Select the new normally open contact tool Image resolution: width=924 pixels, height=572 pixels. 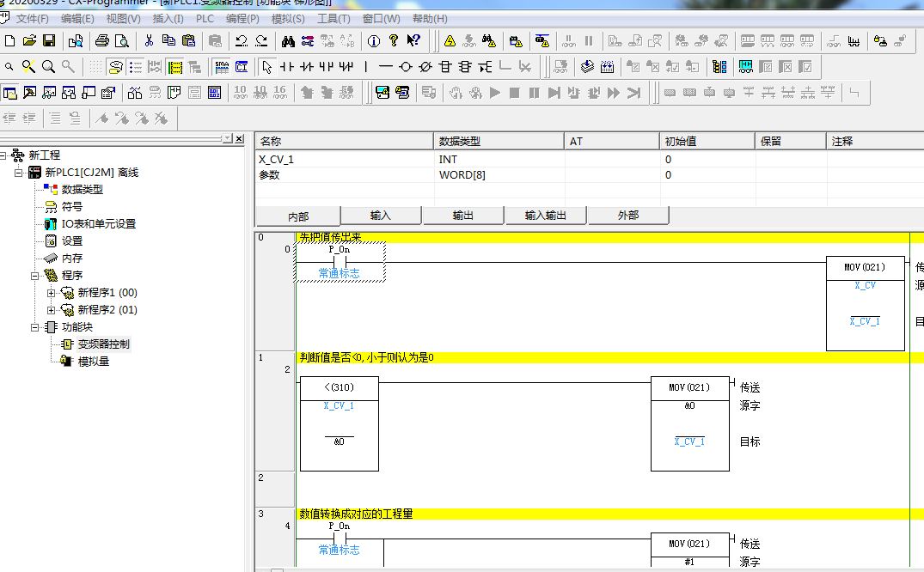click(287, 67)
